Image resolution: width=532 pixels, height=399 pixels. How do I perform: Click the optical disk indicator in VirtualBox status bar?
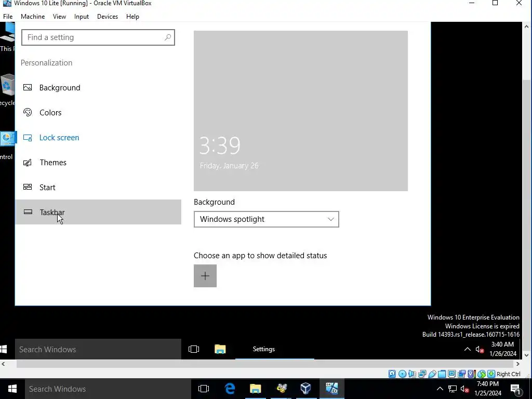[x=403, y=374]
